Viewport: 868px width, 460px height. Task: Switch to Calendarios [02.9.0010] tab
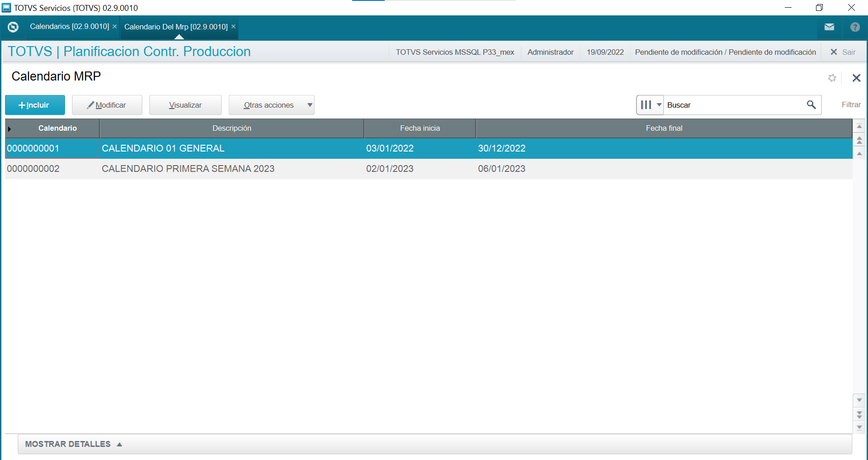[69, 27]
